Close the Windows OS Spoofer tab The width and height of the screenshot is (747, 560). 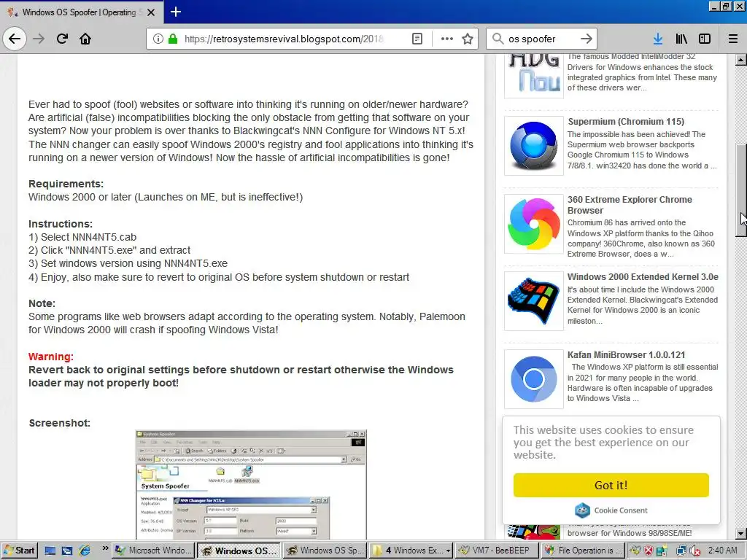[151, 12]
